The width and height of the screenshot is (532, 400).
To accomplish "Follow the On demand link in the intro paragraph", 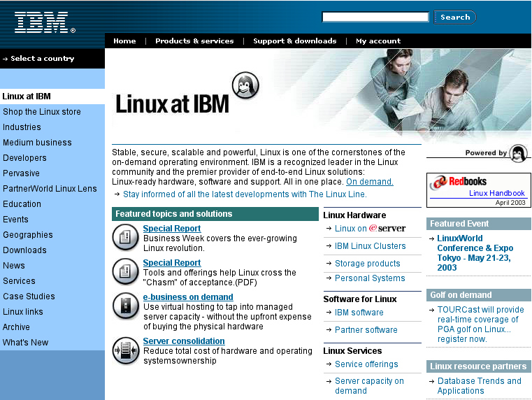I will point(370,182).
